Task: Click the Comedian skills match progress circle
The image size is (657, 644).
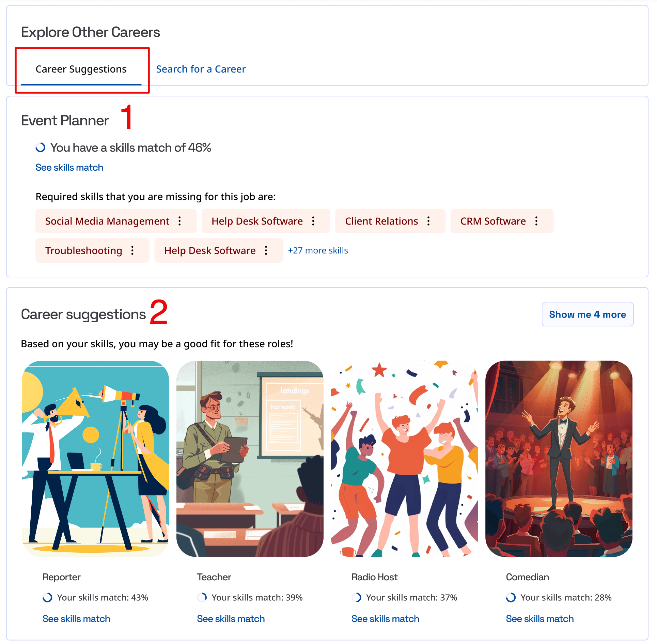Action: (511, 597)
